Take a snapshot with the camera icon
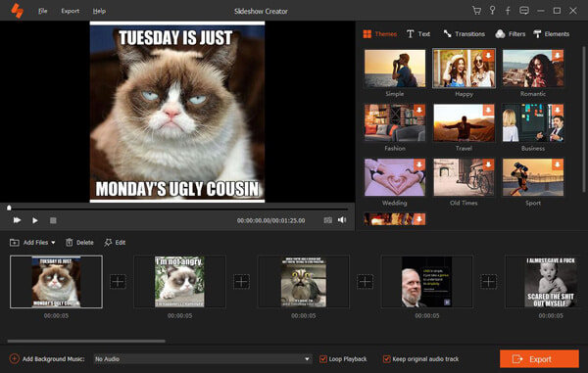This screenshot has height=373, width=588. [x=327, y=220]
